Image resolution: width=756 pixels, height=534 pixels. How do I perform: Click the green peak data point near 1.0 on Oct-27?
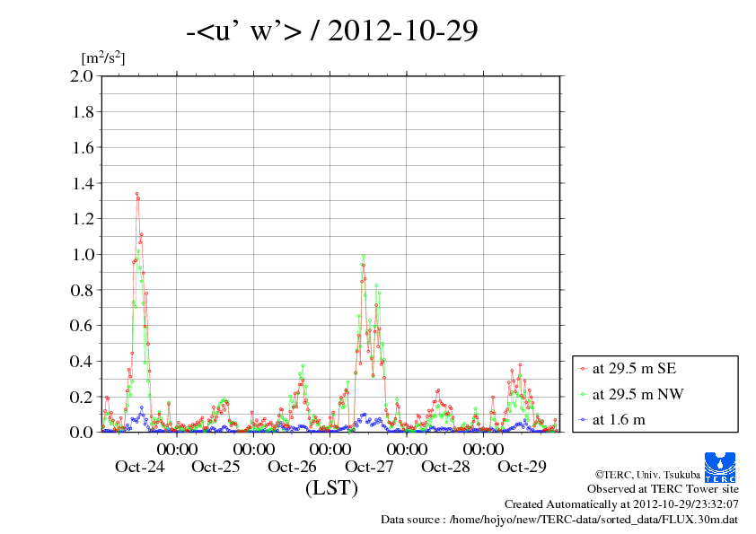pos(364,256)
